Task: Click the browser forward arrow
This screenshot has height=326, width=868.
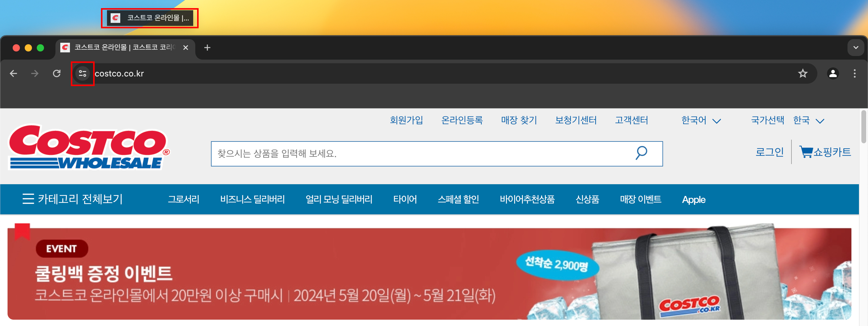Action: coord(35,73)
